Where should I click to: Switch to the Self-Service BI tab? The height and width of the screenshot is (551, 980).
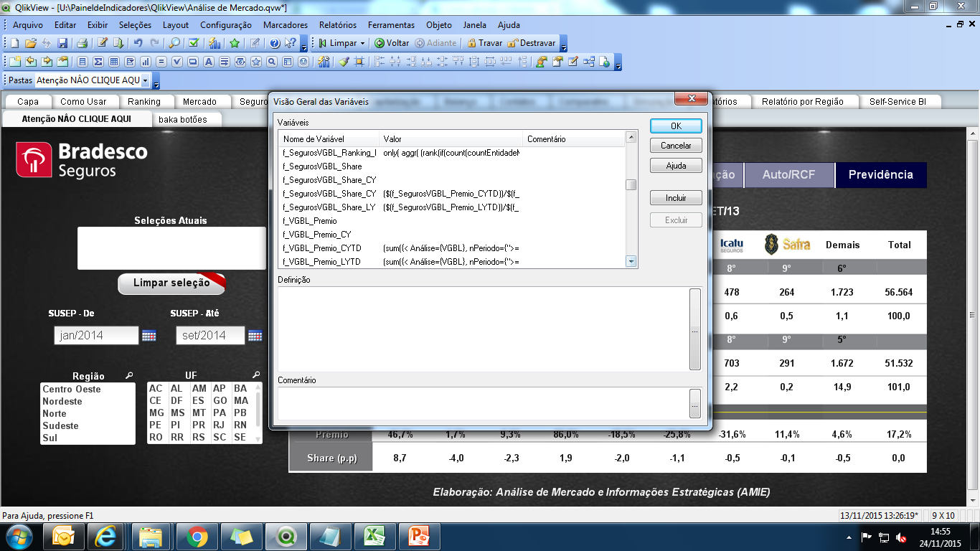897,101
